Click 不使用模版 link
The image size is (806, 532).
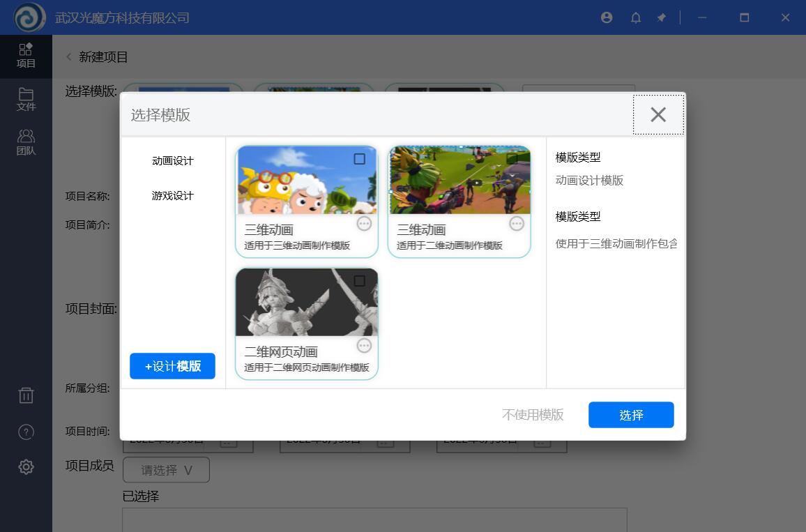tap(533, 415)
